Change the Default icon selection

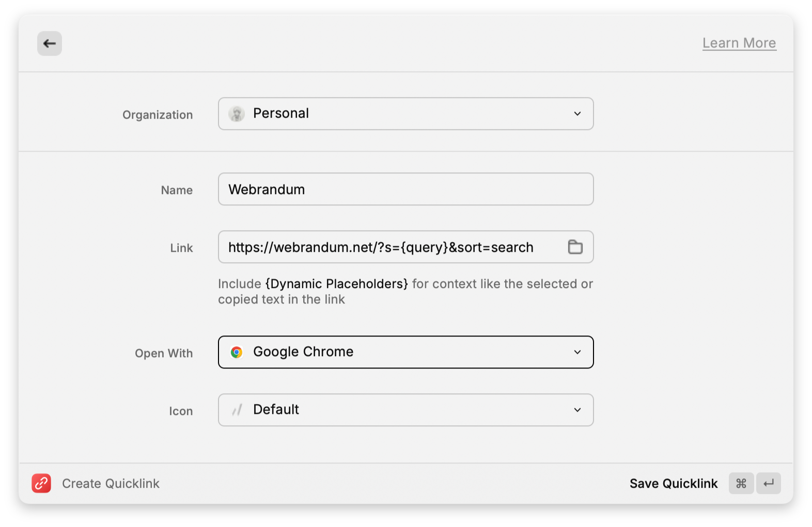click(x=405, y=410)
